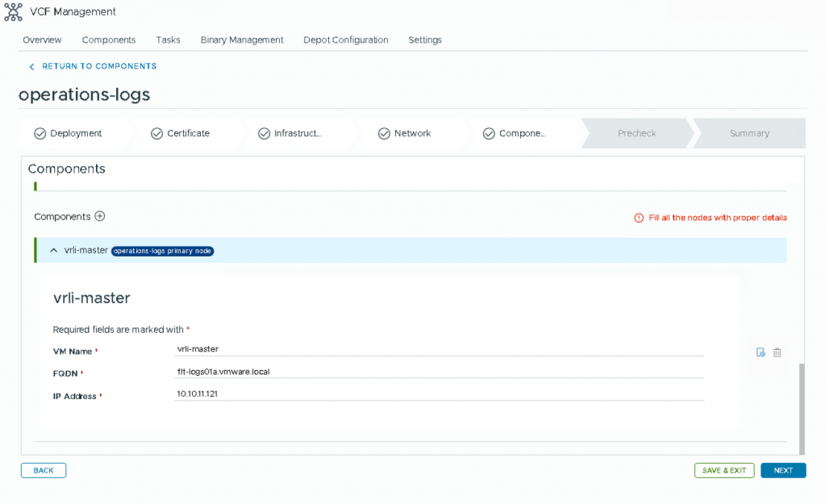The image size is (826, 504).
Task: Open advanced settings icon for vrli-master
Action: [x=761, y=352]
